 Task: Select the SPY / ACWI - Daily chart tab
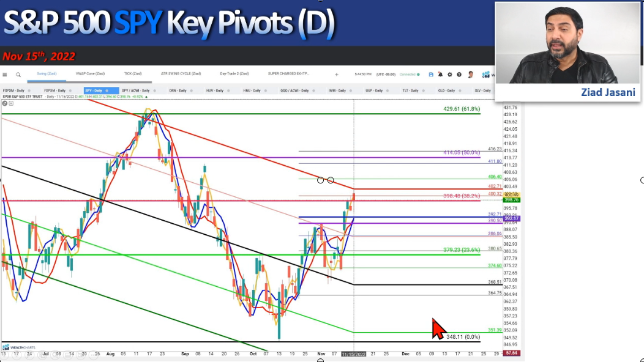pyautogui.click(x=135, y=90)
